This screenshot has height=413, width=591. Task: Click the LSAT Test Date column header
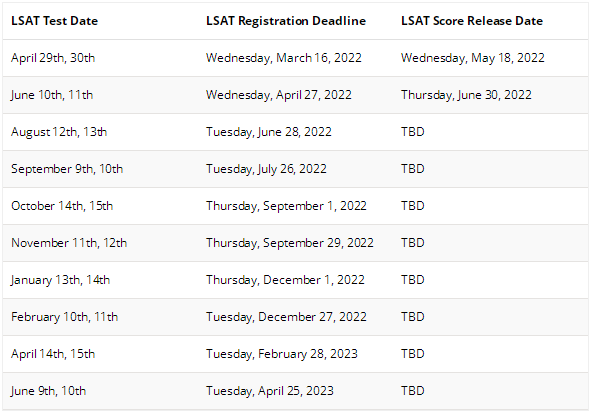pos(54,21)
